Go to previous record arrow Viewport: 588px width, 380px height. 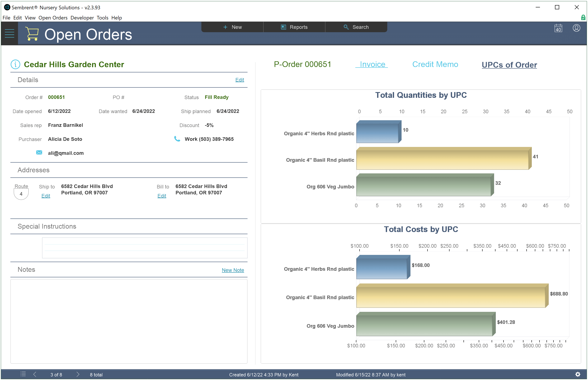[35, 374]
